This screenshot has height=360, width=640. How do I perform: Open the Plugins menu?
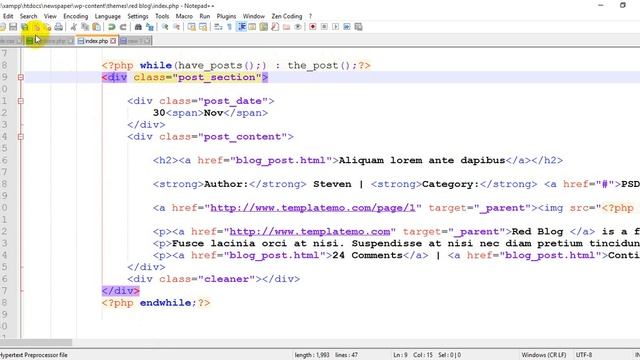[226, 16]
